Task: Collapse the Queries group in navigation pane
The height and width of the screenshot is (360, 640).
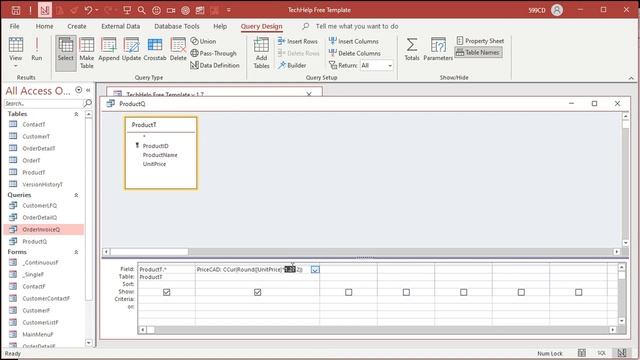Action: click(x=76, y=195)
